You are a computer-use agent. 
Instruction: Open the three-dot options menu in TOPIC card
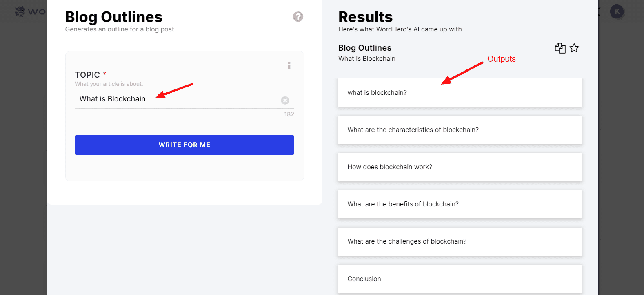pos(289,66)
